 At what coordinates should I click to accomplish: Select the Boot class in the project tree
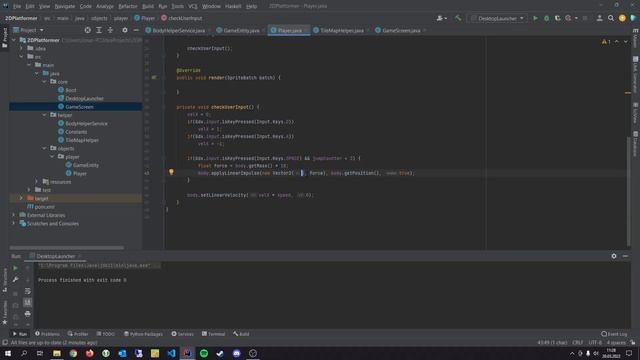click(x=71, y=90)
